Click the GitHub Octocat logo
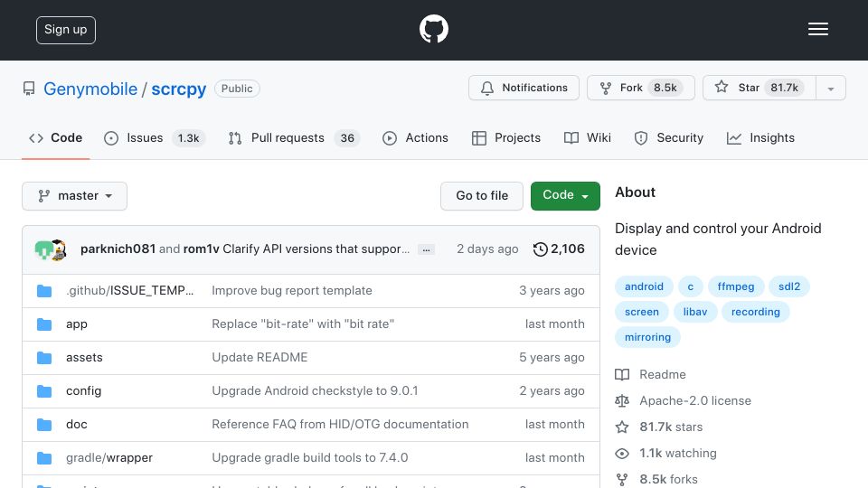Screen dimensions: 868x488 (x=433, y=29)
